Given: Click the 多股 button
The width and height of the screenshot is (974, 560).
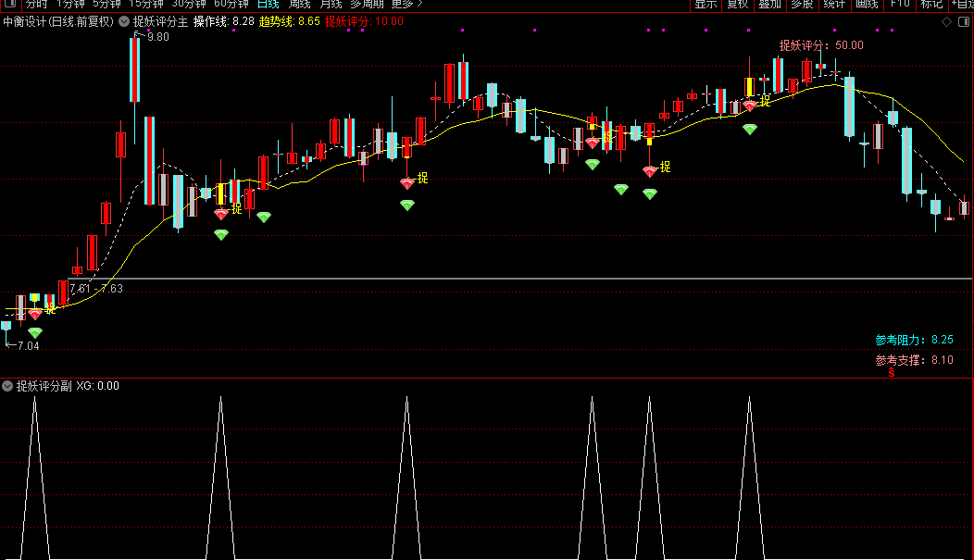Looking at the screenshot, I should (803, 5).
